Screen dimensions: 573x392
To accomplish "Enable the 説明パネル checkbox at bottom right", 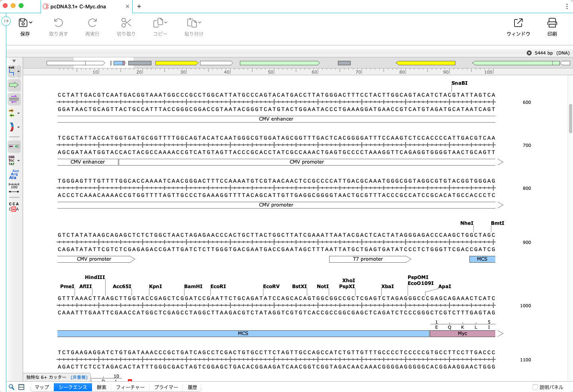I will [536, 386].
